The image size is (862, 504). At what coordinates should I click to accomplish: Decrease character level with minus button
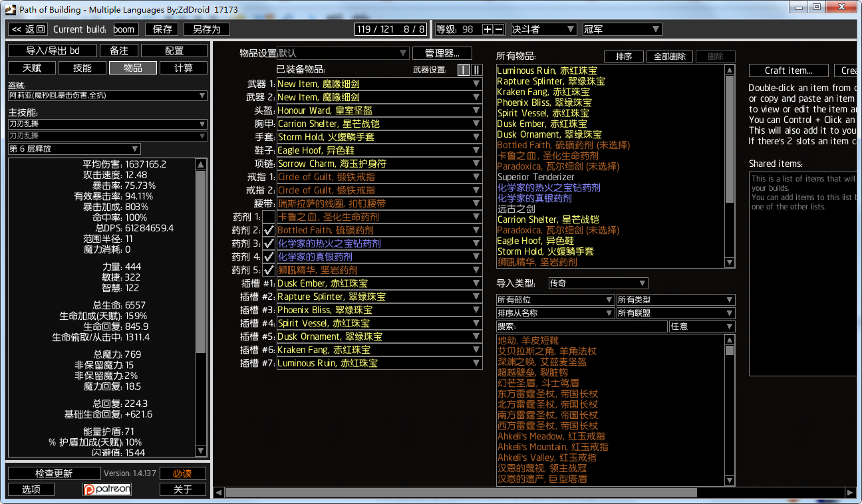click(x=499, y=29)
